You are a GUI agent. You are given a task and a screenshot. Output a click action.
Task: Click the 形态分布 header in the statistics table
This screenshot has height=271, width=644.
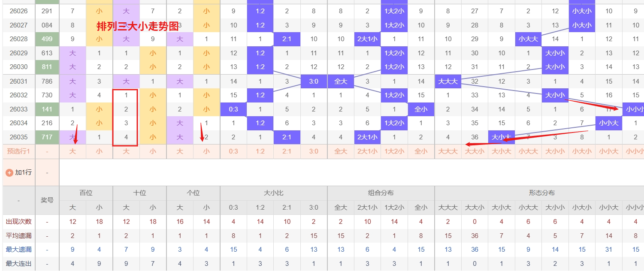541,193
